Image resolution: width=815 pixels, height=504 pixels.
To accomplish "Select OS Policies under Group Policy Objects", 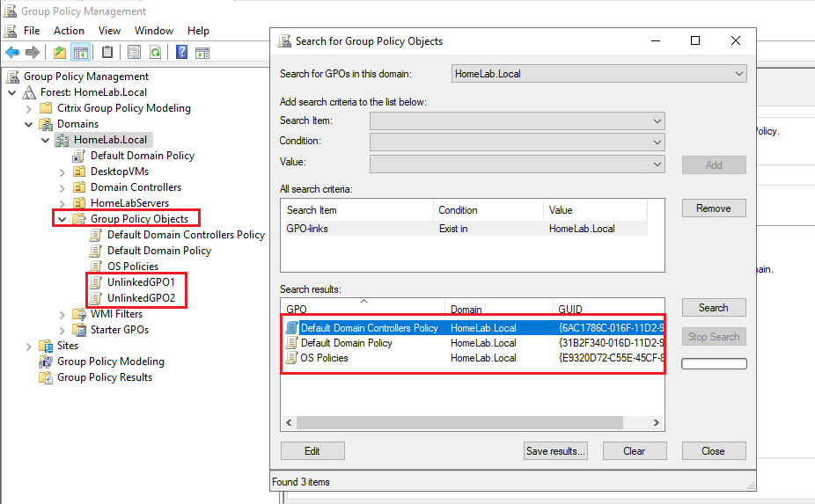I will tap(133, 267).
